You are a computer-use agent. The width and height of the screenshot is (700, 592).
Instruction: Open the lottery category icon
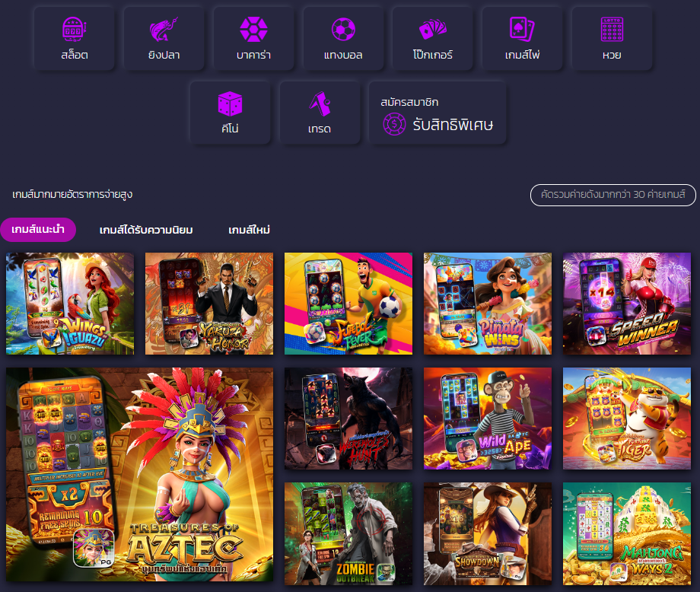(x=612, y=38)
